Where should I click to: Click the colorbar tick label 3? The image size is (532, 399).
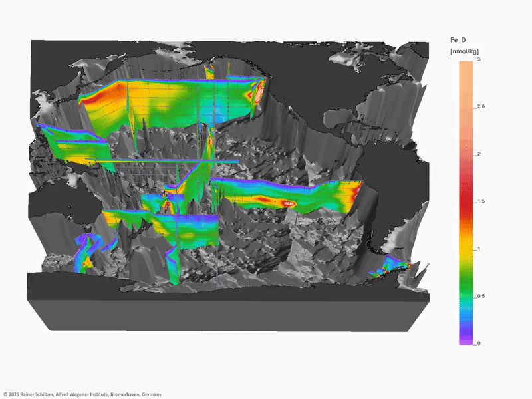pyautogui.click(x=479, y=60)
